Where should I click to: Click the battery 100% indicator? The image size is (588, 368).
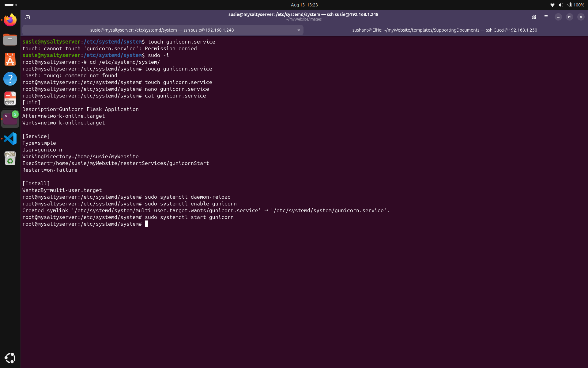(576, 5)
